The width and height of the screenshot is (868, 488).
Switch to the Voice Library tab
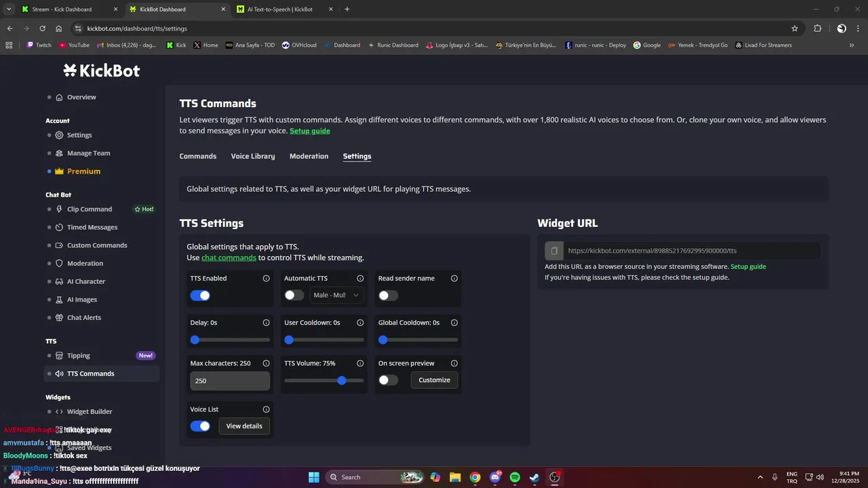[253, 157]
